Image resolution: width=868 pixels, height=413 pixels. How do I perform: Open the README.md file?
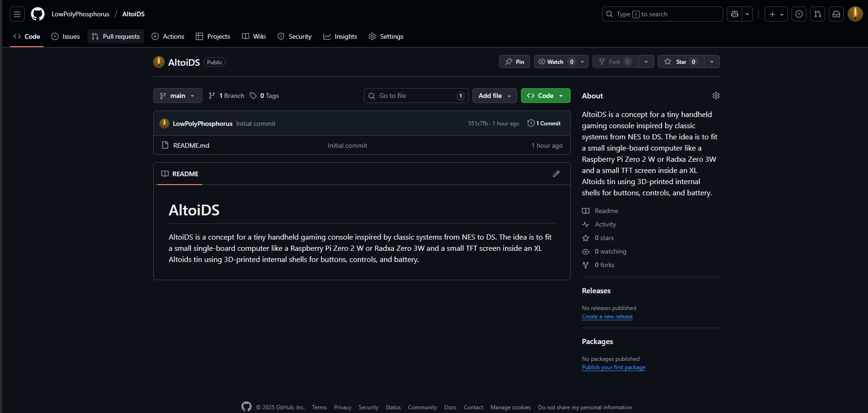click(x=191, y=145)
